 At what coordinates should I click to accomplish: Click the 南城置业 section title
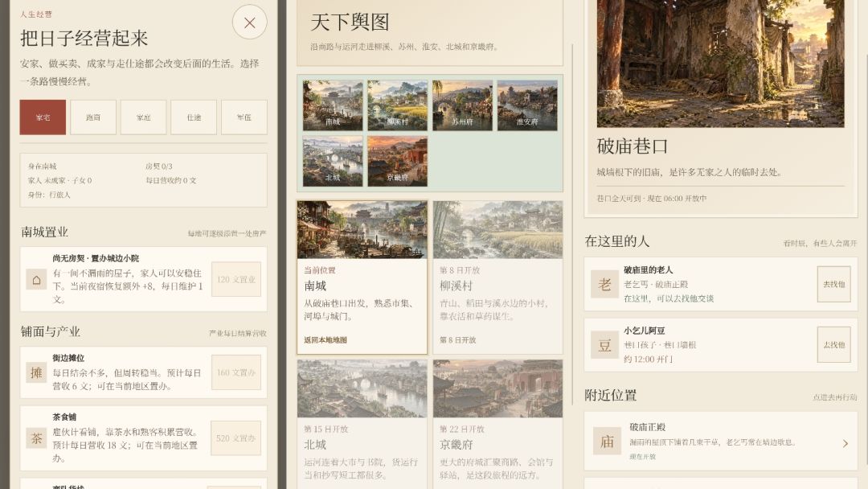click(44, 232)
